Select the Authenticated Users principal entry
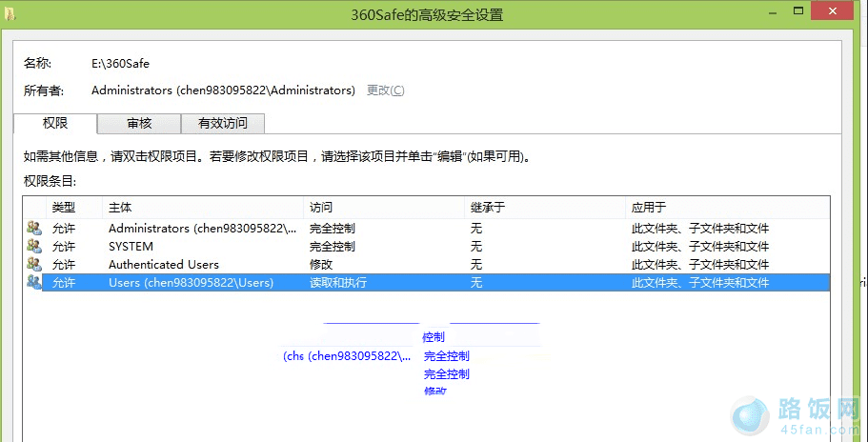The image size is (868, 442). (164, 265)
